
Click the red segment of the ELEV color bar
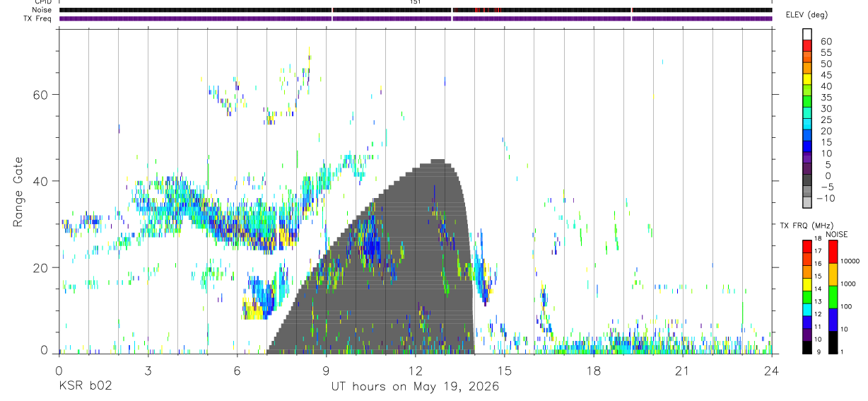pos(807,46)
